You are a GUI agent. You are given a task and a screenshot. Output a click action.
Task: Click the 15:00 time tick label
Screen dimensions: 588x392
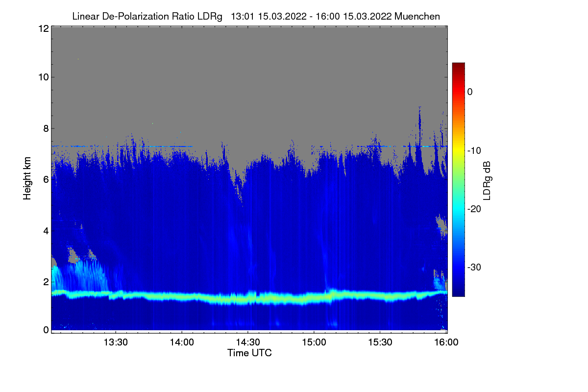[x=314, y=343]
